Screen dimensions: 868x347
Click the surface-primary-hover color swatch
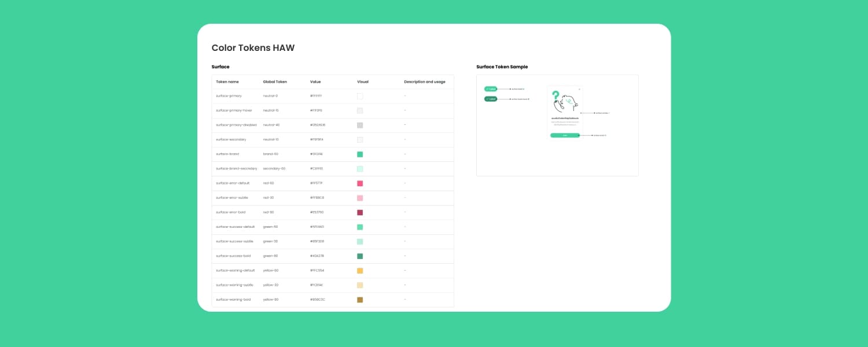pyautogui.click(x=360, y=110)
